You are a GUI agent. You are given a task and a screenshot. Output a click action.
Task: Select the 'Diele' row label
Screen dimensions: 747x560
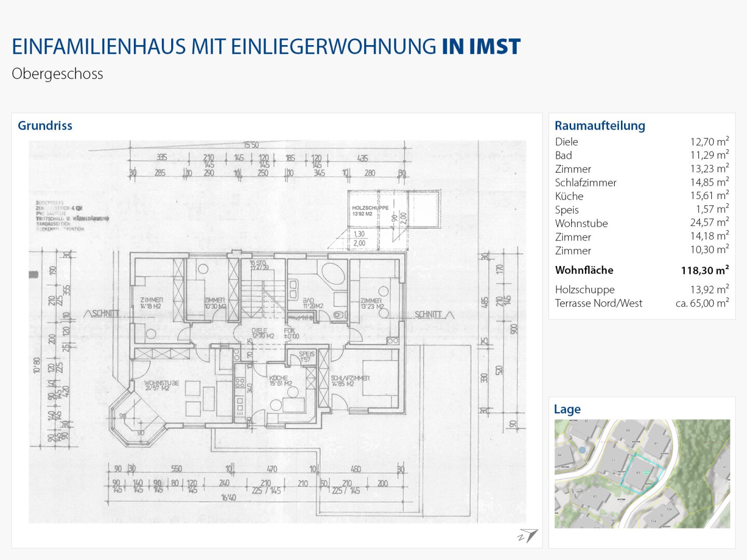click(x=566, y=142)
